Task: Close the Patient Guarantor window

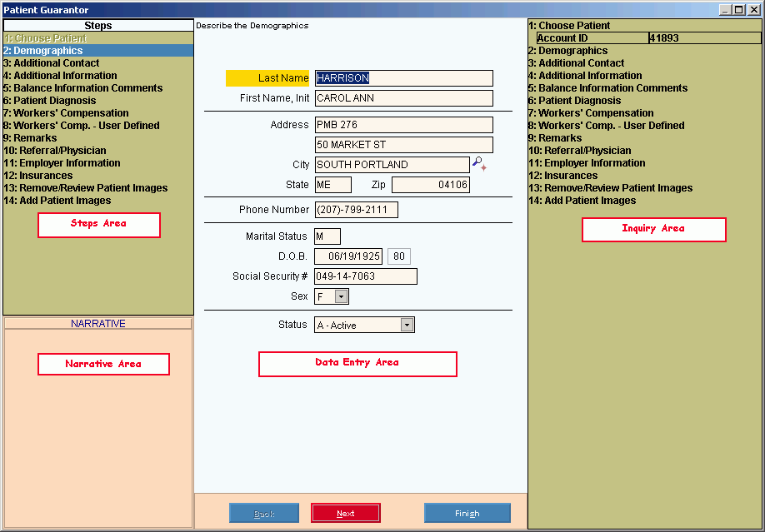Action: [x=754, y=10]
